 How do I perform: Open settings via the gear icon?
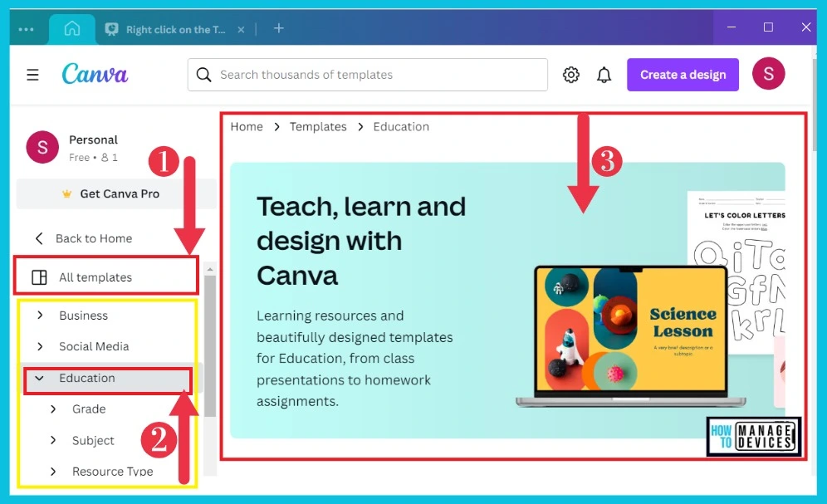[570, 75]
